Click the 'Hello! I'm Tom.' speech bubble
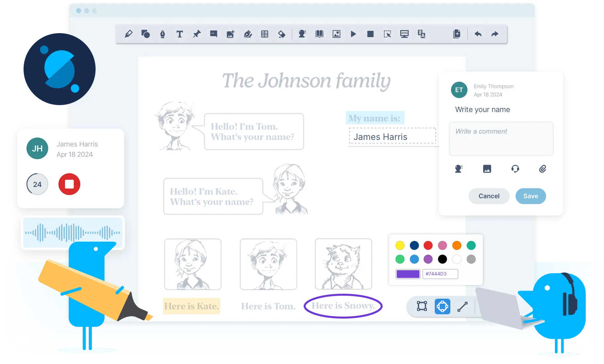Viewport: 604px width, 364px height. click(254, 131)
